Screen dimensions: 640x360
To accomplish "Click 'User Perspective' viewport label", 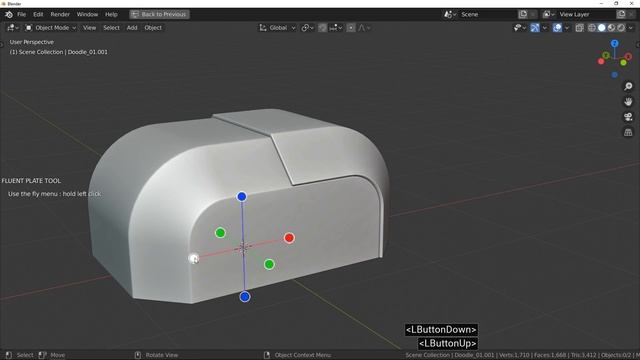I will click(31, 42).
